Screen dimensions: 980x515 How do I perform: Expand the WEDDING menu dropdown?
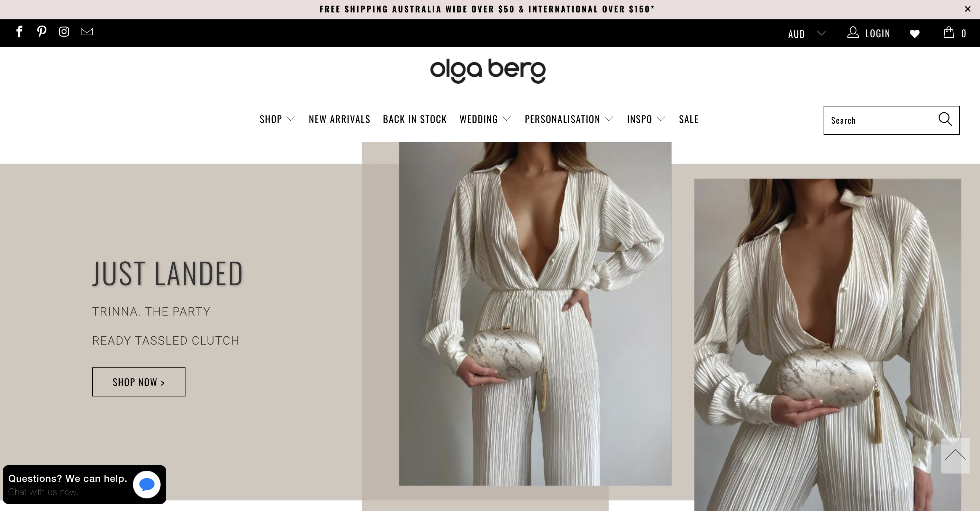tap(485, 119)
